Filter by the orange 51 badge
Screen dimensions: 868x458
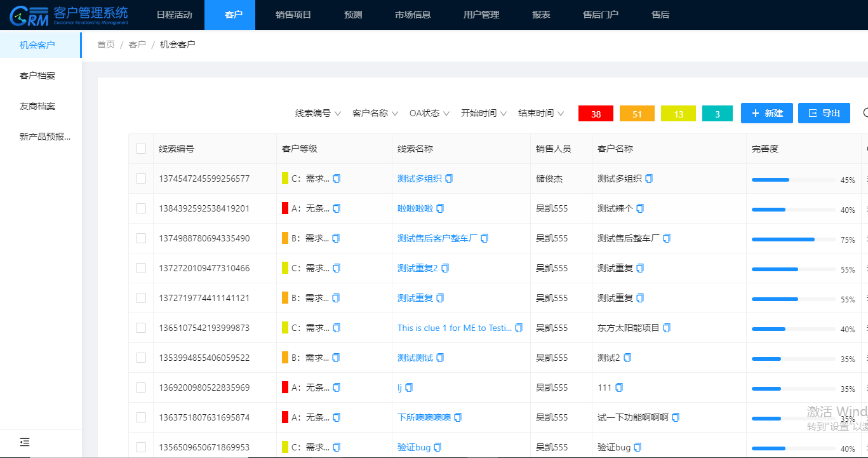[637, 114]
